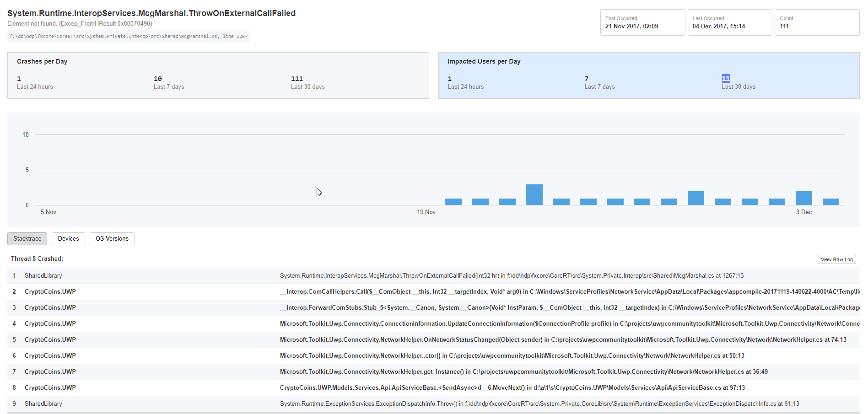Click the View Raw Log button
Screen dimensions: 868x414
tap(836, 259)
